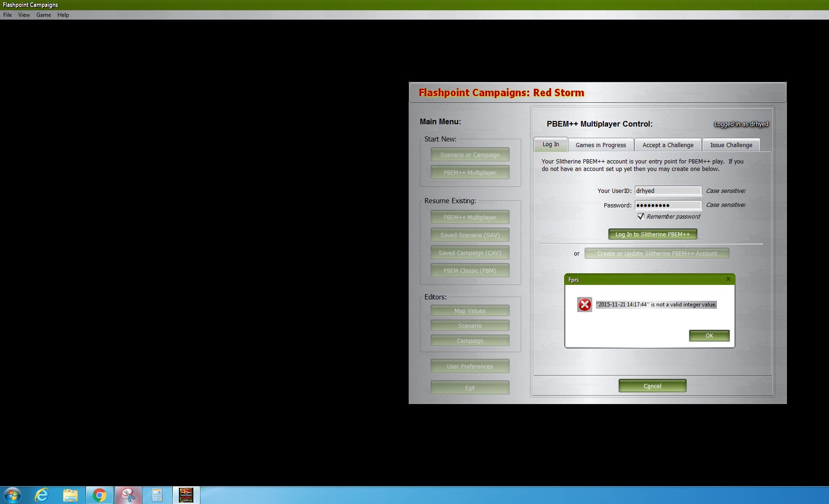This screenshot has width=829, height=504.
Task: Click the Cancel button
Action: [652, 386]
